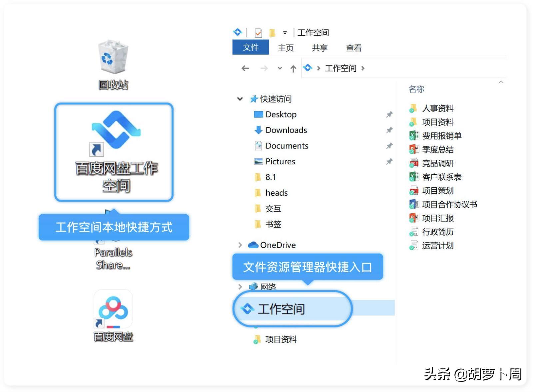
Task: Open the 费用报销单 Excel file
Action: pyautogui.click(x=442, y=135)
